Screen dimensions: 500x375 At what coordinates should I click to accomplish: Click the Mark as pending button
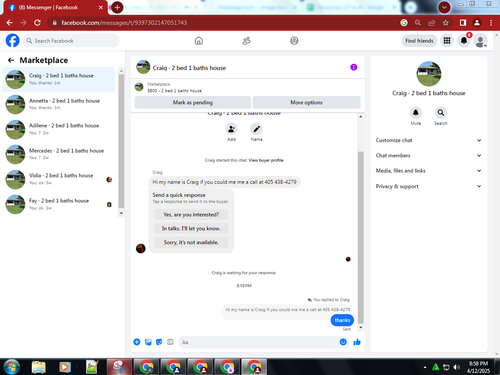pyautogui.click(x=193, y=102)
